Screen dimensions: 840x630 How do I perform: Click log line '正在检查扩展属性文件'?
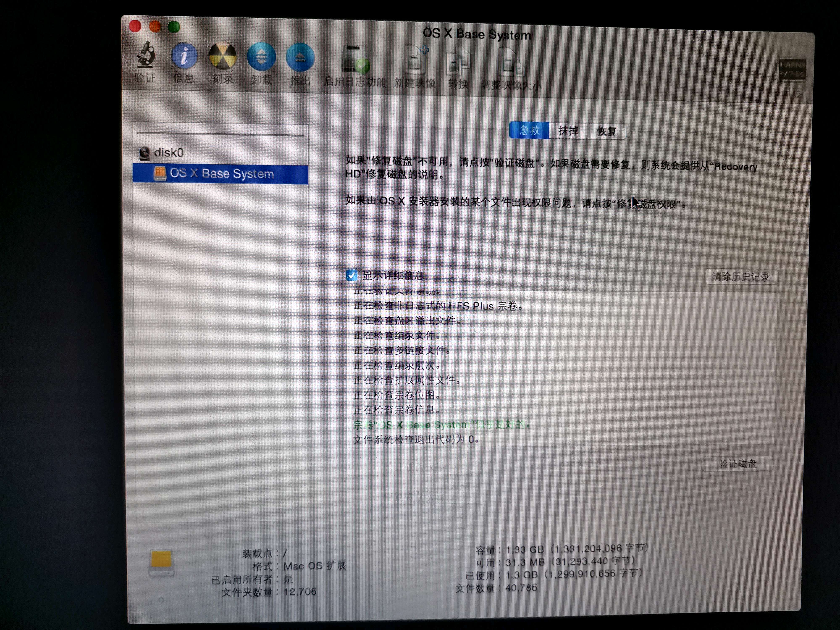pyautogui.click(x=407, y=380)
